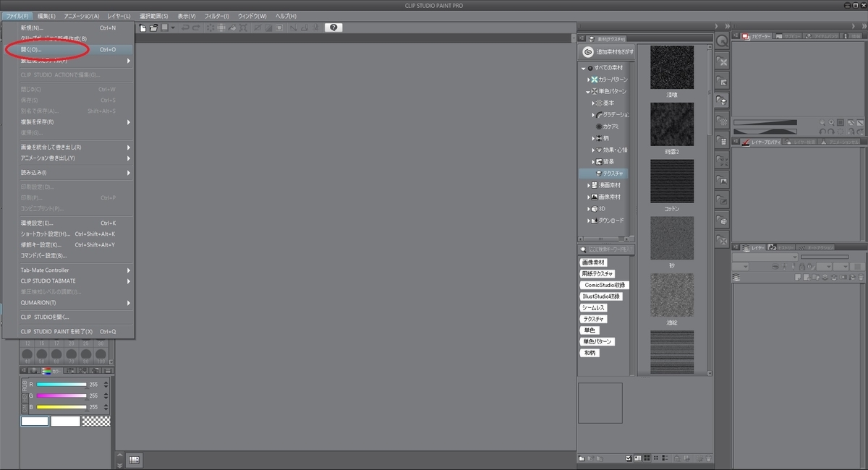Select コットン texture thumbnail
Image resolution: width=868 pixels, height=470 pixels.
(671, 181)
